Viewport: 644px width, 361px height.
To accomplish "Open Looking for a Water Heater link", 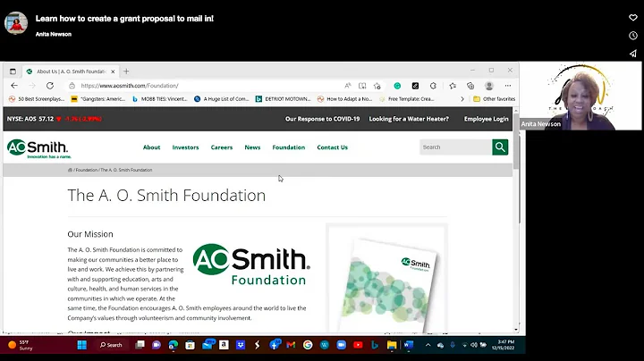I will tap(409, 119).
